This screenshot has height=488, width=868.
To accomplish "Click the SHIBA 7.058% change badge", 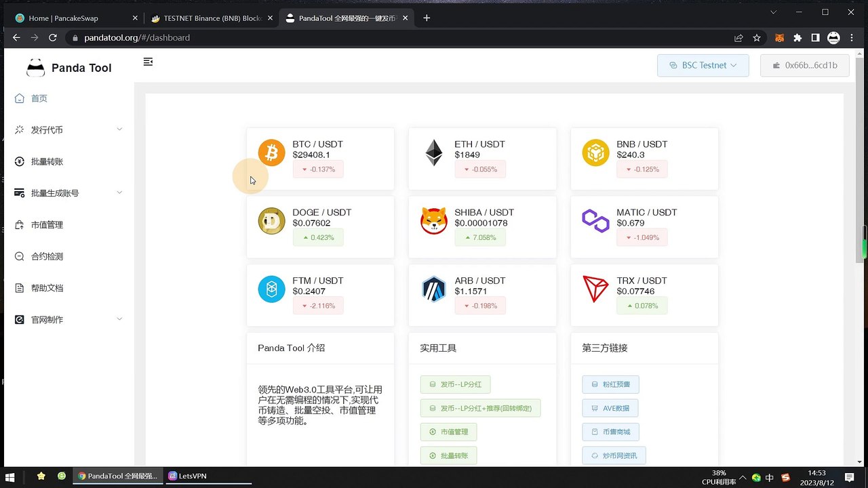I will (x=480, y=238).
